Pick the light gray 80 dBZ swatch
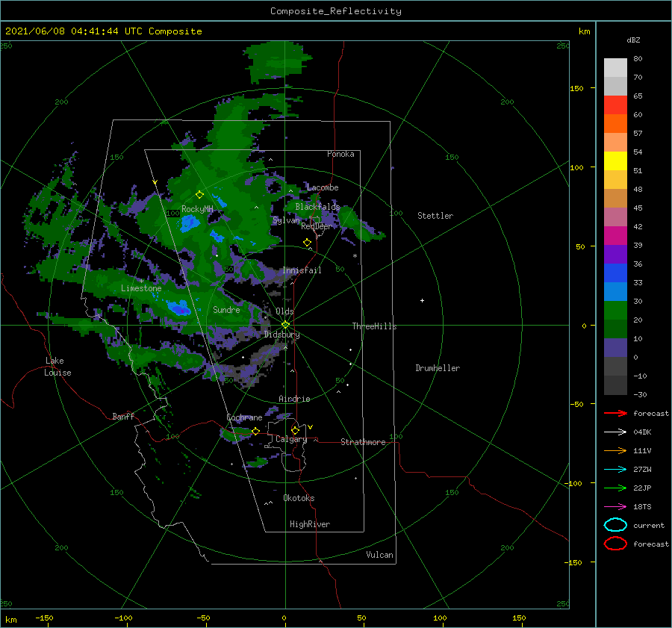This screenshot has height=628, width=672. pos(615,67)
